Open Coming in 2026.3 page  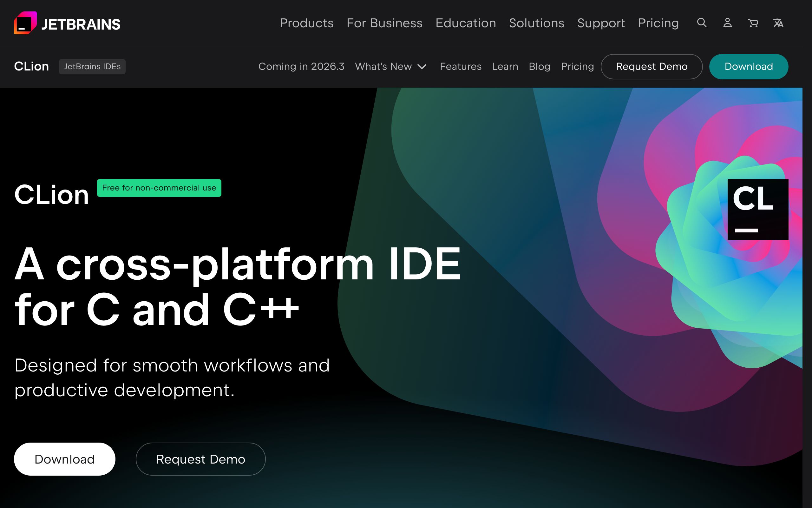(301, 67)
